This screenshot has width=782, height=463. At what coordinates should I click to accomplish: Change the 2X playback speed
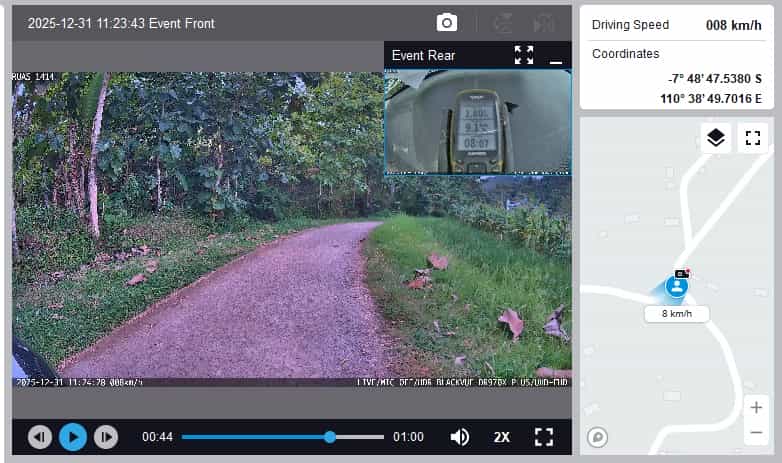[x=502, y=437]
